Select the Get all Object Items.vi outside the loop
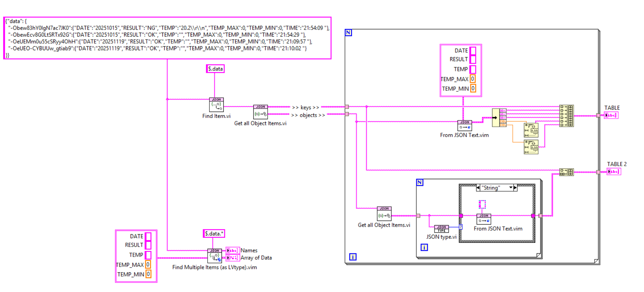This screenshot has height=292, width=644. point(260,112)
